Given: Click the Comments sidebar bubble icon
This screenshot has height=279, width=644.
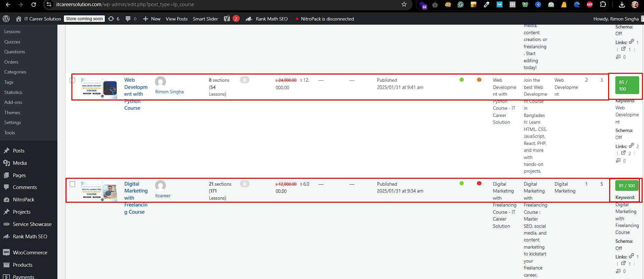Looking at the screenshot, I should tap(6, 187).
